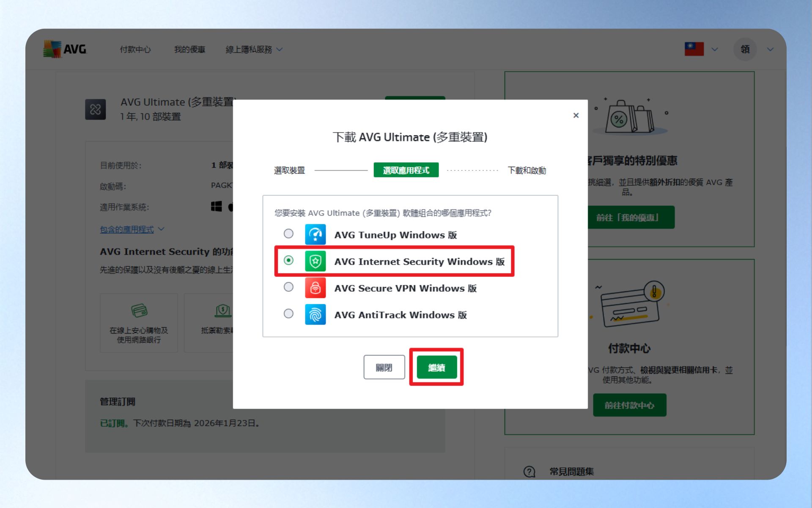Select AVG AntiTrack Windows radio button

288,314
